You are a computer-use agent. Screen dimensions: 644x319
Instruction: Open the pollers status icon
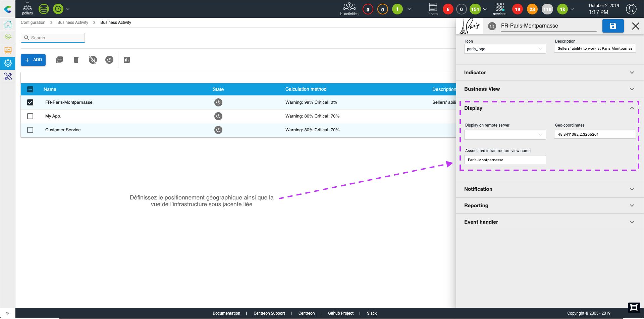pos(28,9)
